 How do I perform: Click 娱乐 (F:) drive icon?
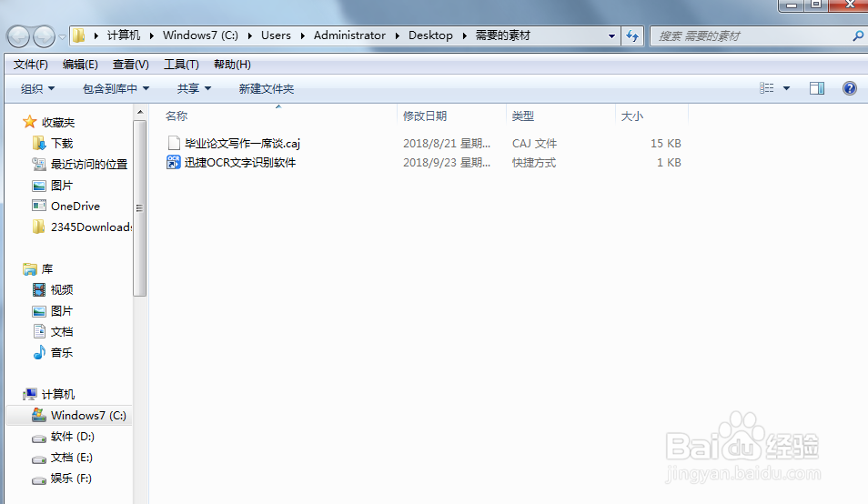pos(39,480)
